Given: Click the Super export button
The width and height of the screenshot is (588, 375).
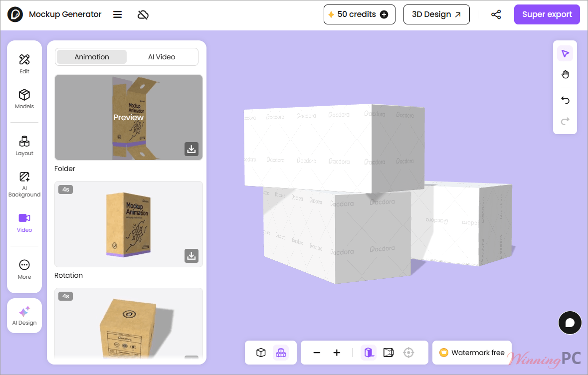Looking at the screenshot, I should point(547,14).
